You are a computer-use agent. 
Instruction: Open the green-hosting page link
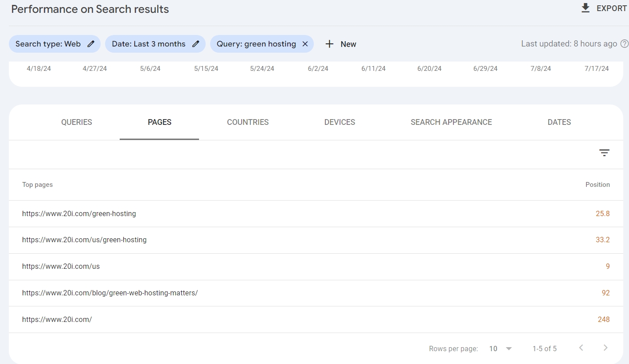coord(79,213)
